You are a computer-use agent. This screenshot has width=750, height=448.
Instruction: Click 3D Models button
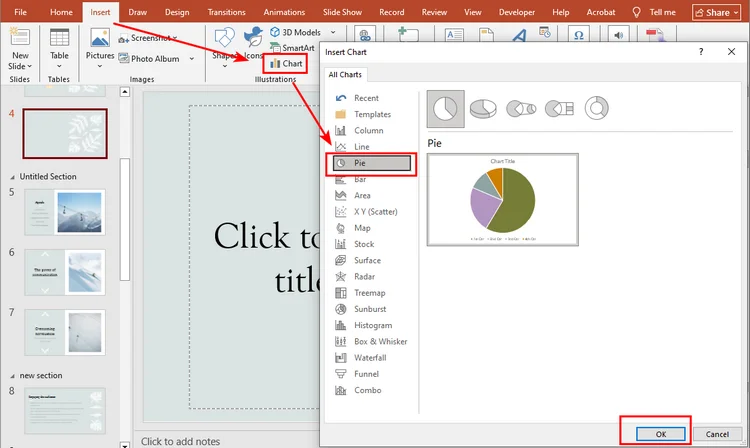(x=296, y=32)
